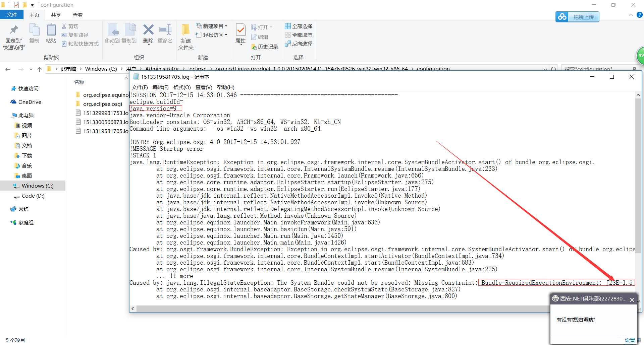The height and width of the screenshot is (345, 644).
Task: Open Music (音乐) in sidebar
Action: coord(23,165)
